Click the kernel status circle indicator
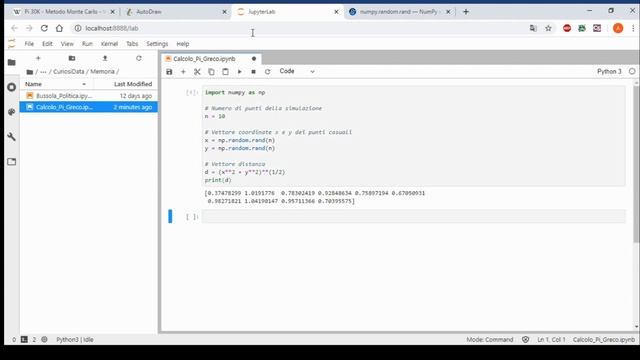 pyautogui.click(x=632, y=71)
